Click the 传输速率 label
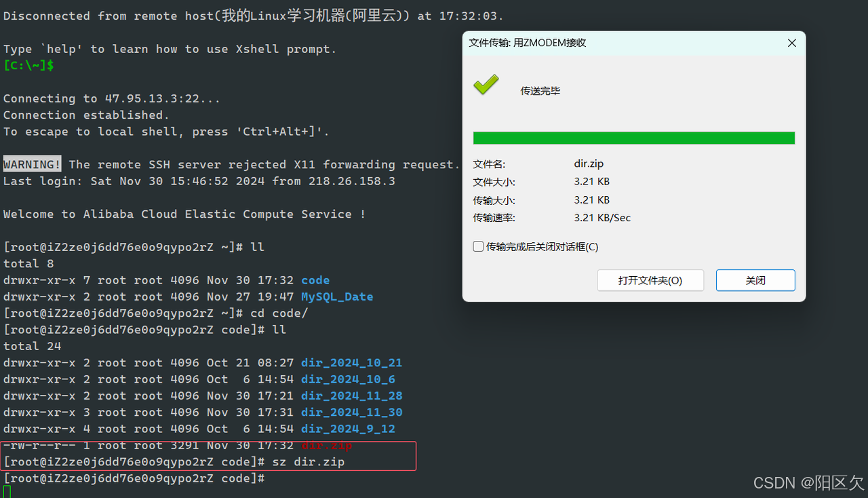Screen dimensions: 868x498 click(493, 218)
